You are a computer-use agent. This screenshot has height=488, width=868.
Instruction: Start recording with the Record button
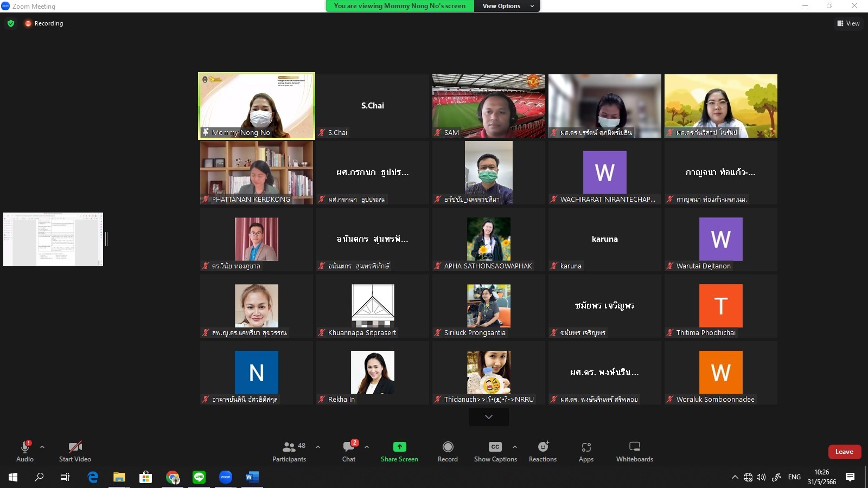pyautogui.click(x=448, y=451)
